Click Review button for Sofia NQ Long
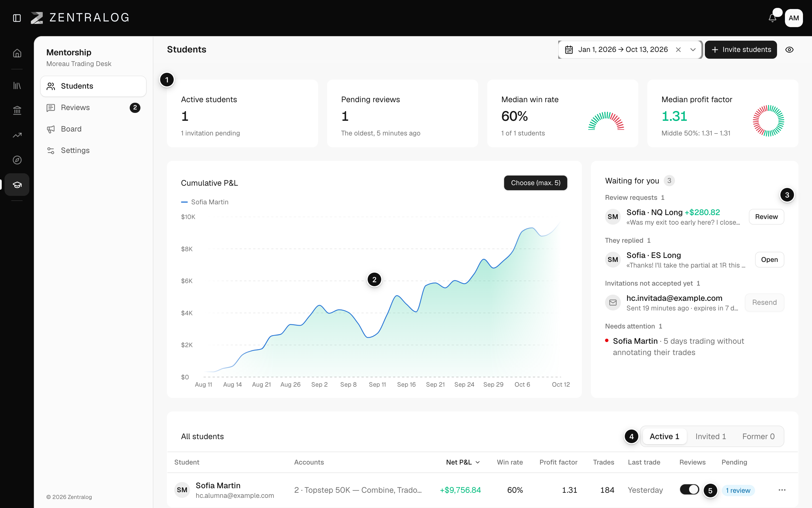 [x=766, y=217]
